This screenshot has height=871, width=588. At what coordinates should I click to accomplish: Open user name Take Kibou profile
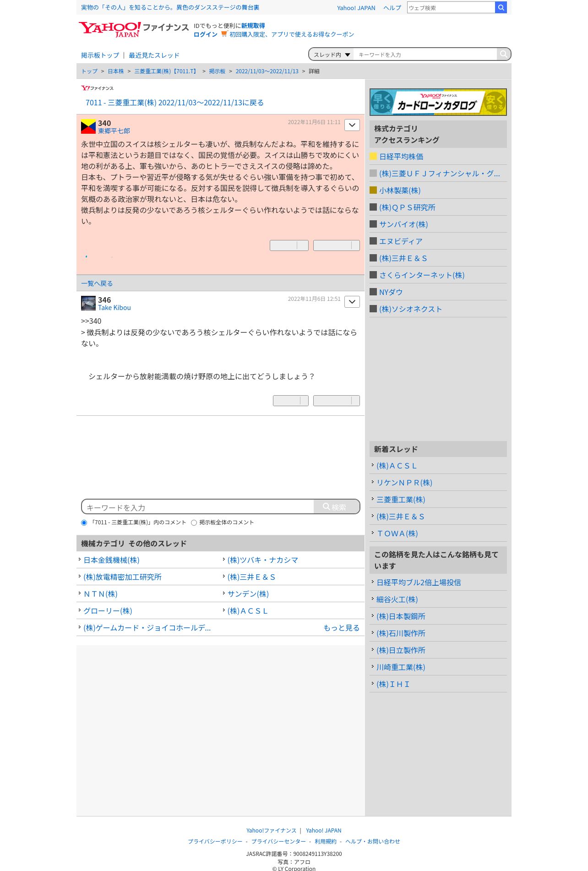(114, 308)
